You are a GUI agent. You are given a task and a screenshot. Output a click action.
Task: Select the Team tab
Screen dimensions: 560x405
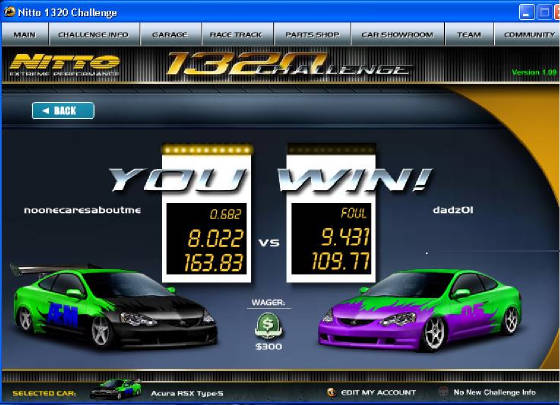pos(469,34)
